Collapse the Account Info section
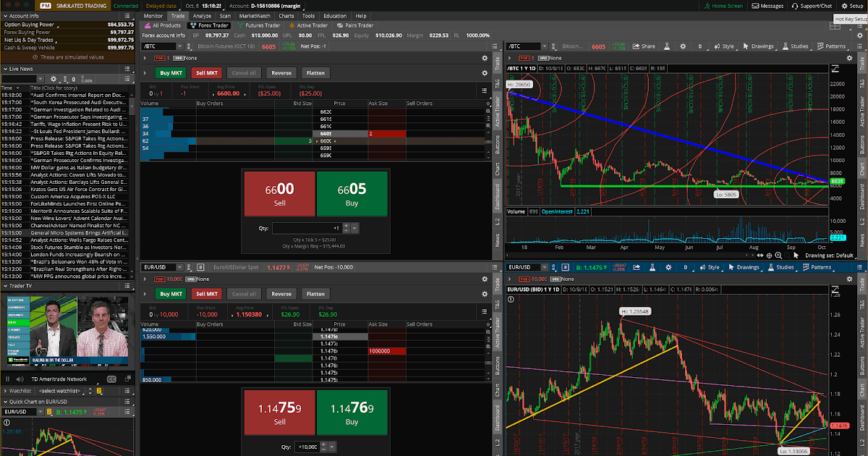Screen dimensions: 868x456 4,15
